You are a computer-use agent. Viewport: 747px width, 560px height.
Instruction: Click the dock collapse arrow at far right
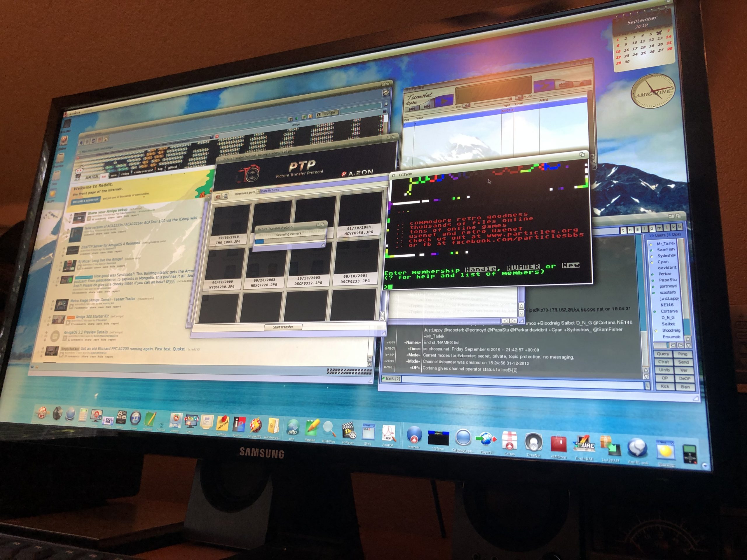click(x=704, y=466)
